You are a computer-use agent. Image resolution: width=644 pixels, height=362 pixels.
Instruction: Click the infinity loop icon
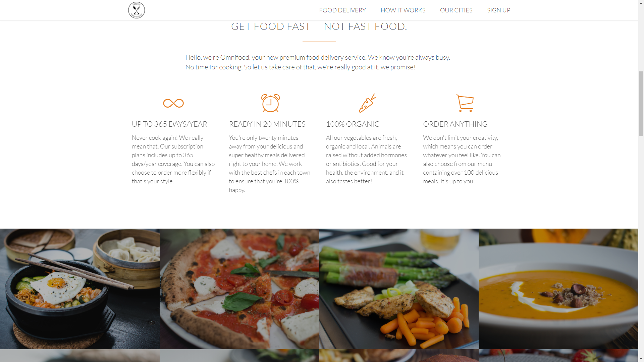pos(173,103)
